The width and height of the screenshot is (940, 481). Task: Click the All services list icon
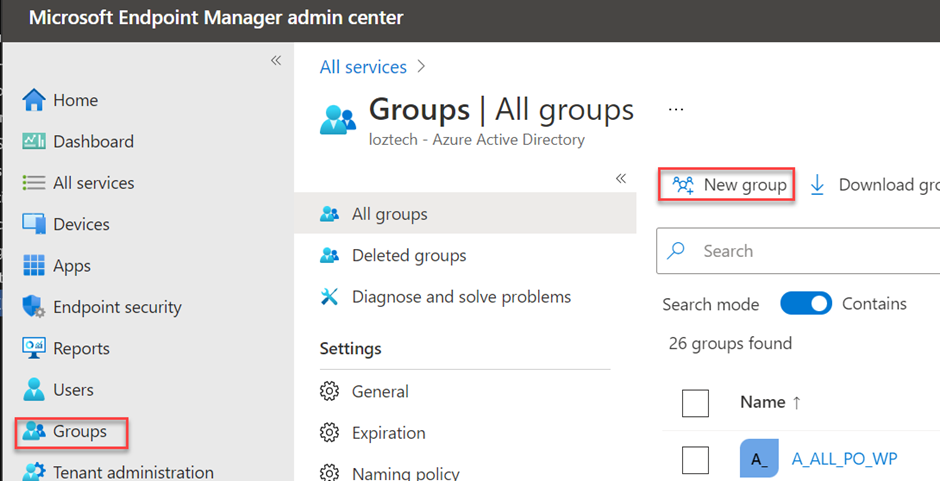(34, 182)
